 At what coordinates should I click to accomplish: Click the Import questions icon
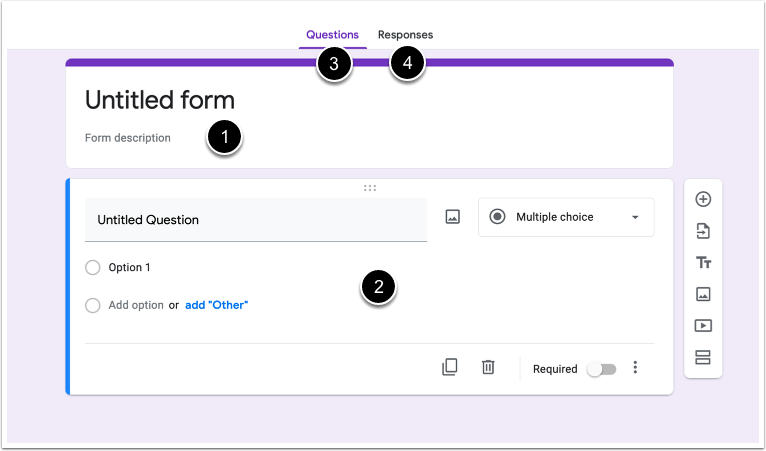coord(703,231)
